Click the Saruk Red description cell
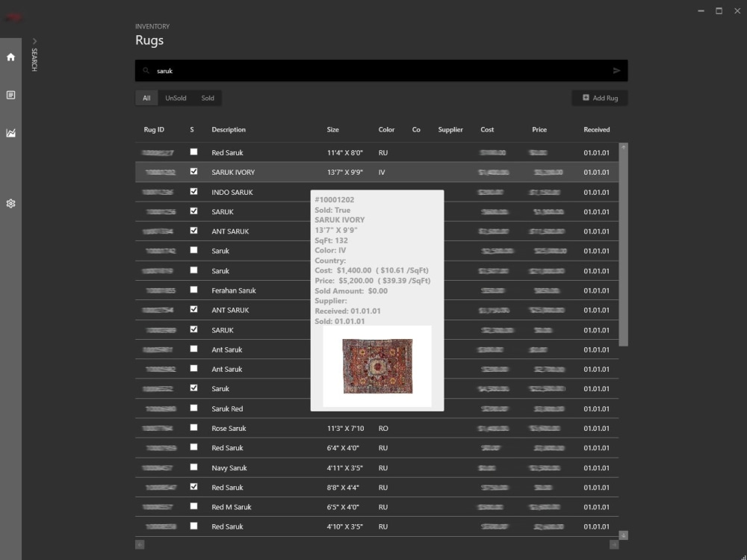The height and width of the screenshot is (560, 747). tap(227, 409)
